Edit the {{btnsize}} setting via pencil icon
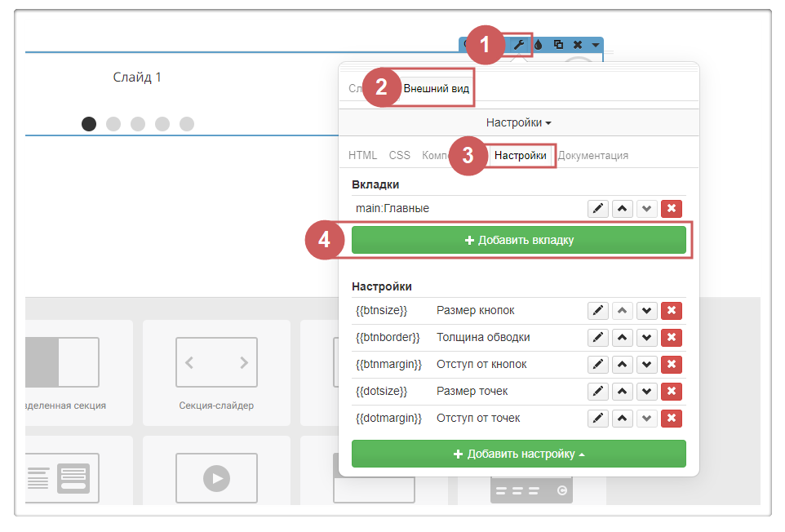785x532 pixels. tap(598, 311)
